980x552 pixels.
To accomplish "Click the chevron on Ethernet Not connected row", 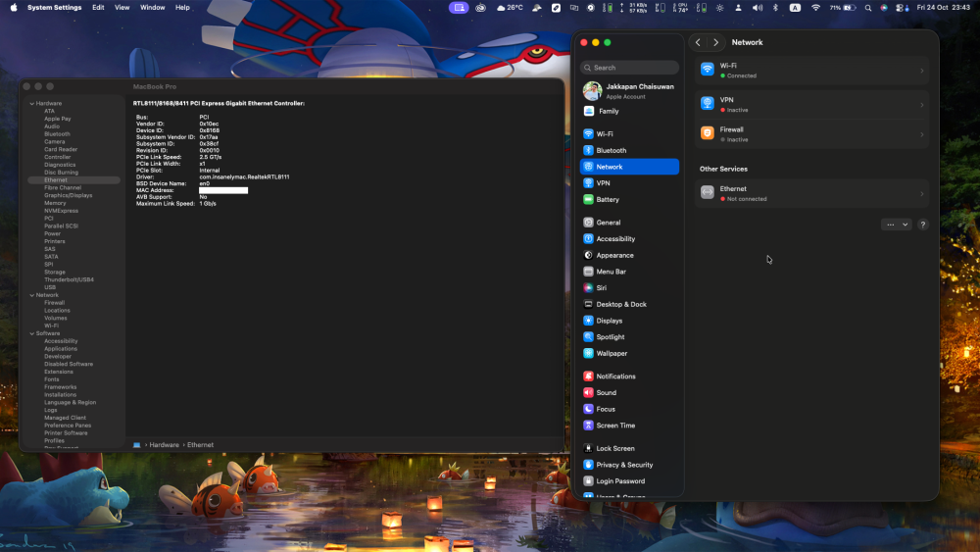I will click(921, 194).
